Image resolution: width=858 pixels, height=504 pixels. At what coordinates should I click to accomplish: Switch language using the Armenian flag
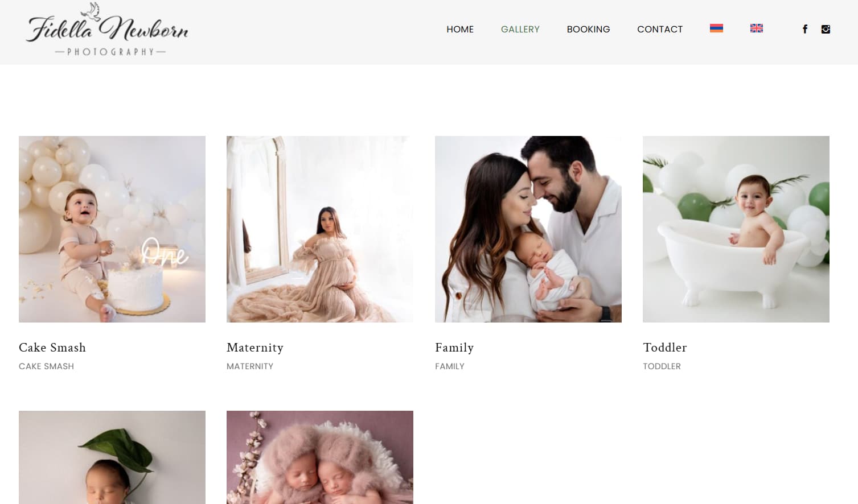(x=716, y=28)
